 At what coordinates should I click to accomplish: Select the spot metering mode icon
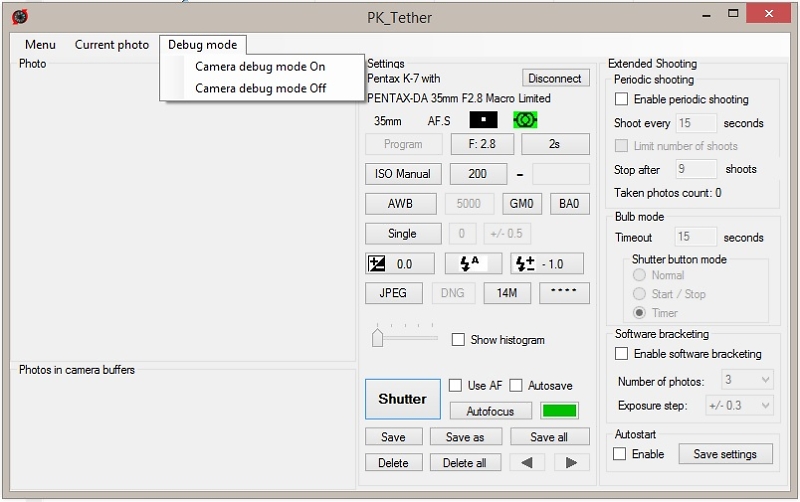coord(483,120)
